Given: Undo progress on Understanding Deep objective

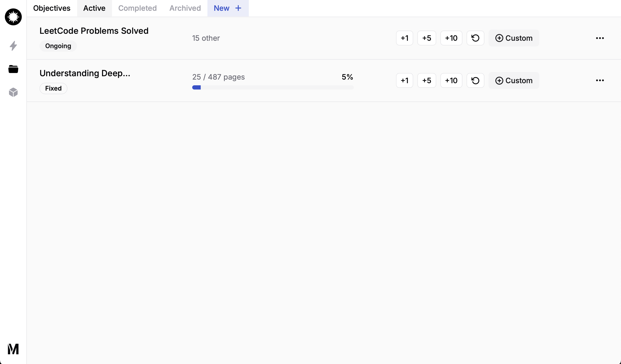Looking at the screenshot, I should tap(475, 80).
